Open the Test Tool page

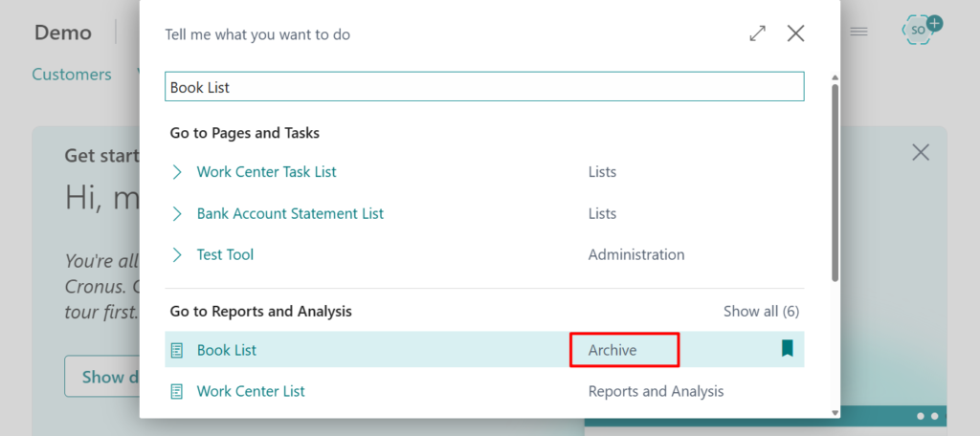(x=225, y=255)
